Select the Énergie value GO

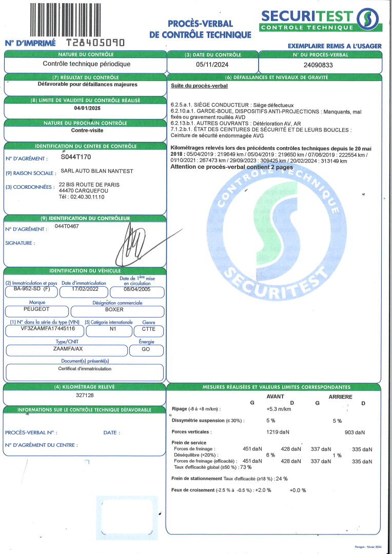(146, 349)
